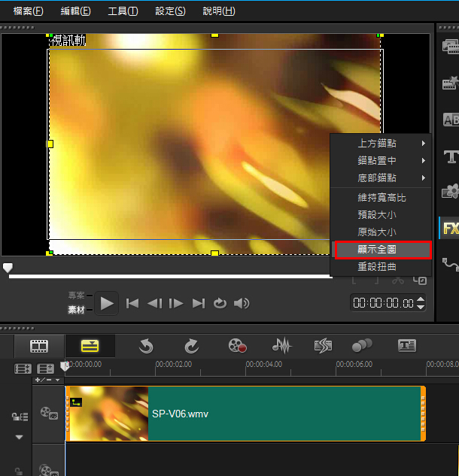Click the three-circles icon in timeline toolbar
This screenshot has width=459, height=476.
pos(362,345)
